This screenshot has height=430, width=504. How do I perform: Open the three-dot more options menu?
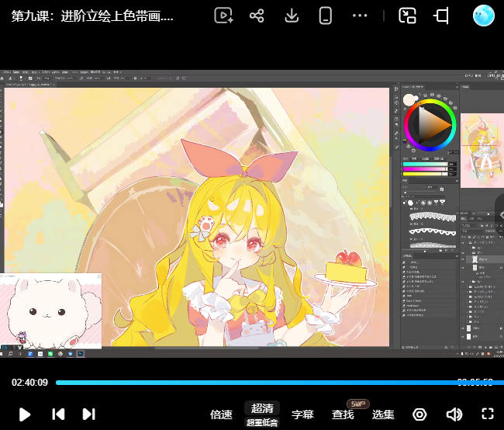360,16
